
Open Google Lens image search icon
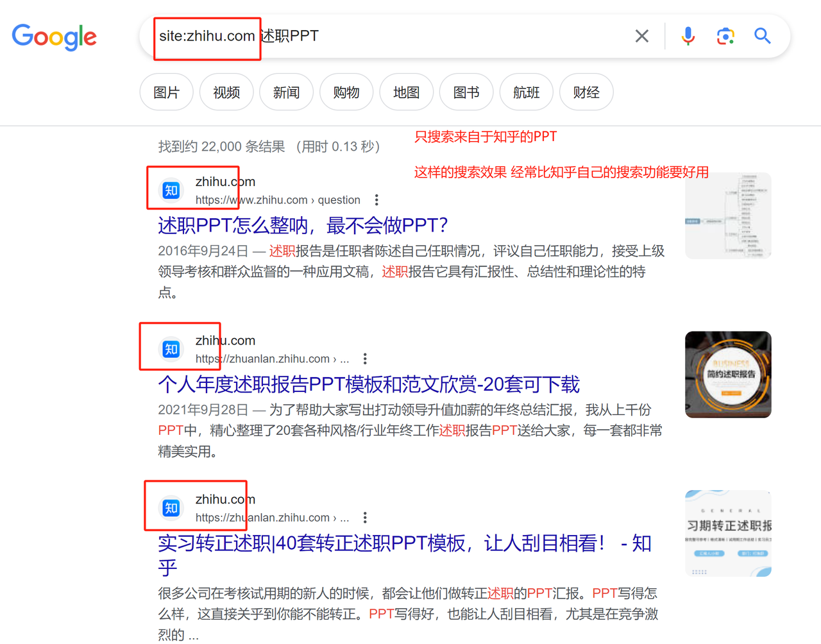pos(725,36)
